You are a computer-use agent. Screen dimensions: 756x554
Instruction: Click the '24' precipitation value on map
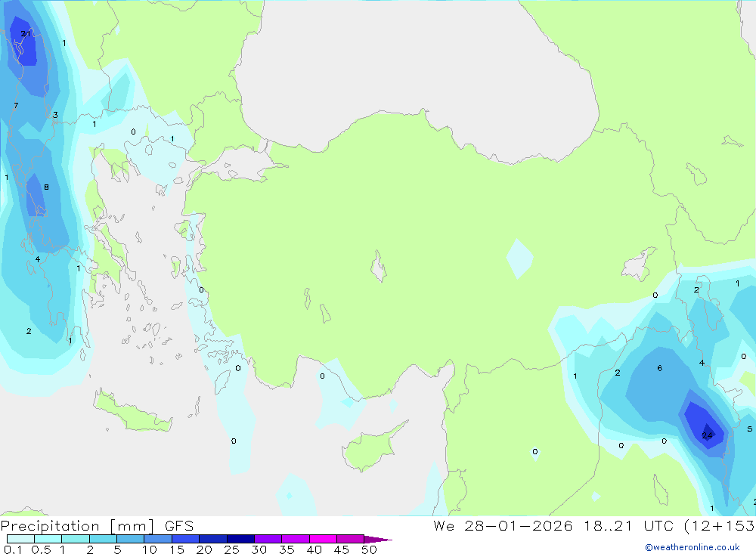click(707, 435)
